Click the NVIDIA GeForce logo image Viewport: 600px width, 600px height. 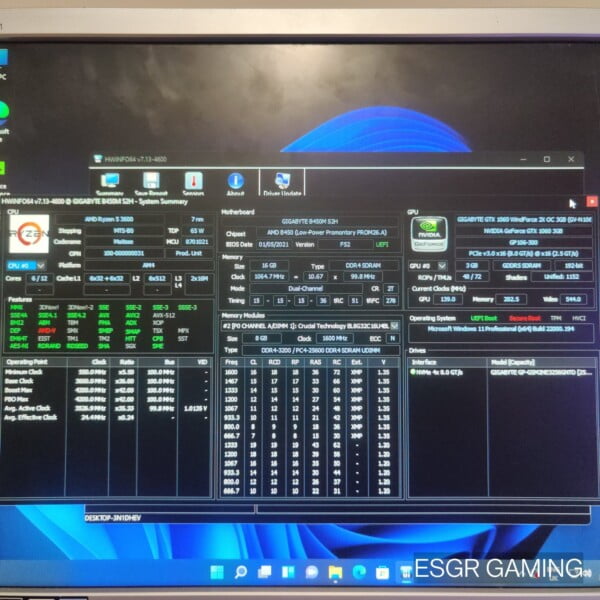coord(429,234)
